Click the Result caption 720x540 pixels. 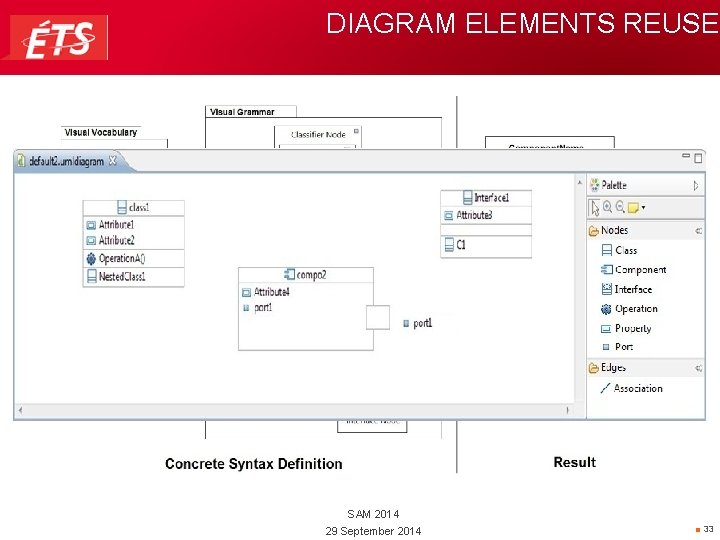[574, 462]
